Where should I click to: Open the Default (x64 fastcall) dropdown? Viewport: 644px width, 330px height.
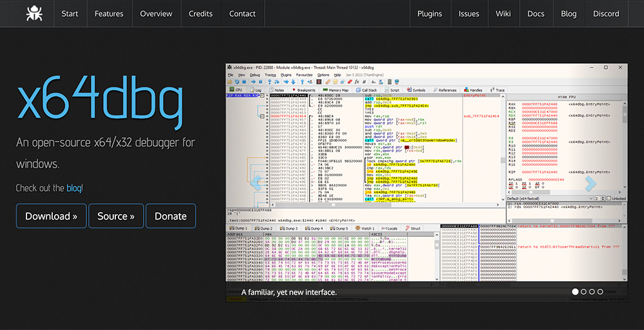pos(549,199)
